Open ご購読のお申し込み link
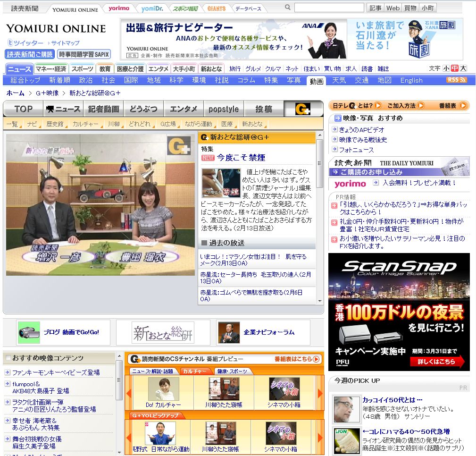476x456 pixels. tap(372, 172)
